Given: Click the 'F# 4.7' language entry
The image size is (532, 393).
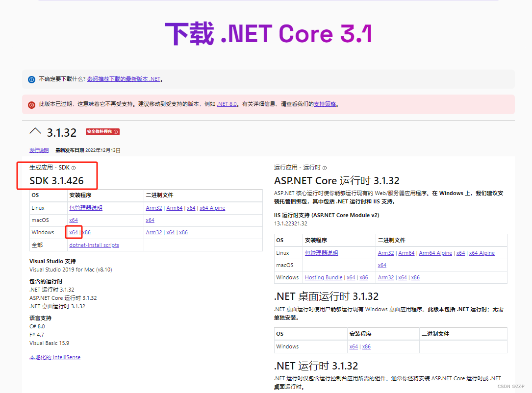Looking at the screenshot, I should coord(37,335).
